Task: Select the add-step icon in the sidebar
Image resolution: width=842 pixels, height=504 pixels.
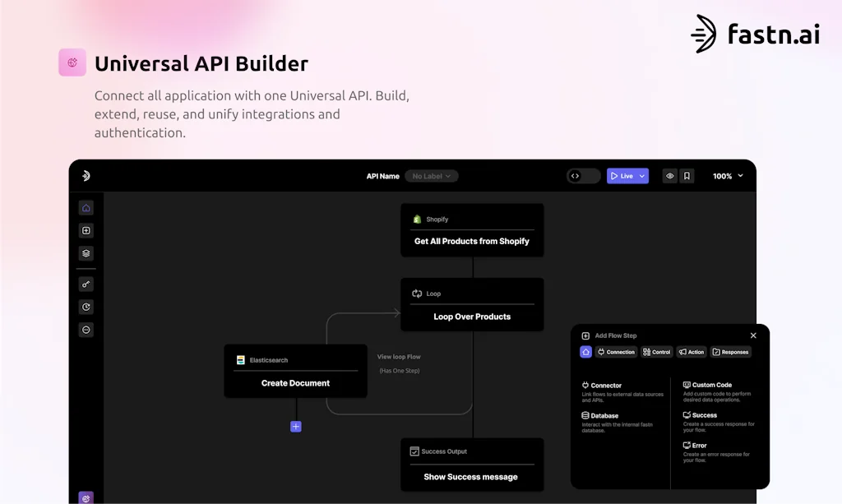Action: click(86, 230)
